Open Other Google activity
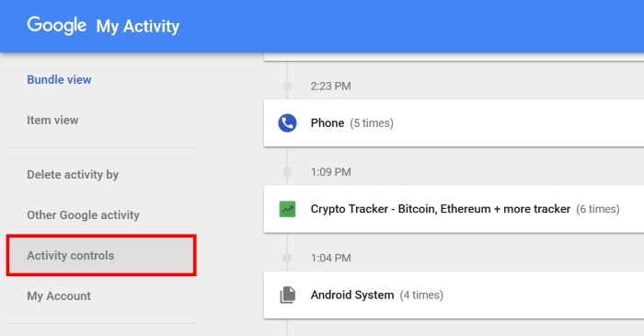This screenshot has height=336, width=644. pyautogui.click(x=84, y=214)
